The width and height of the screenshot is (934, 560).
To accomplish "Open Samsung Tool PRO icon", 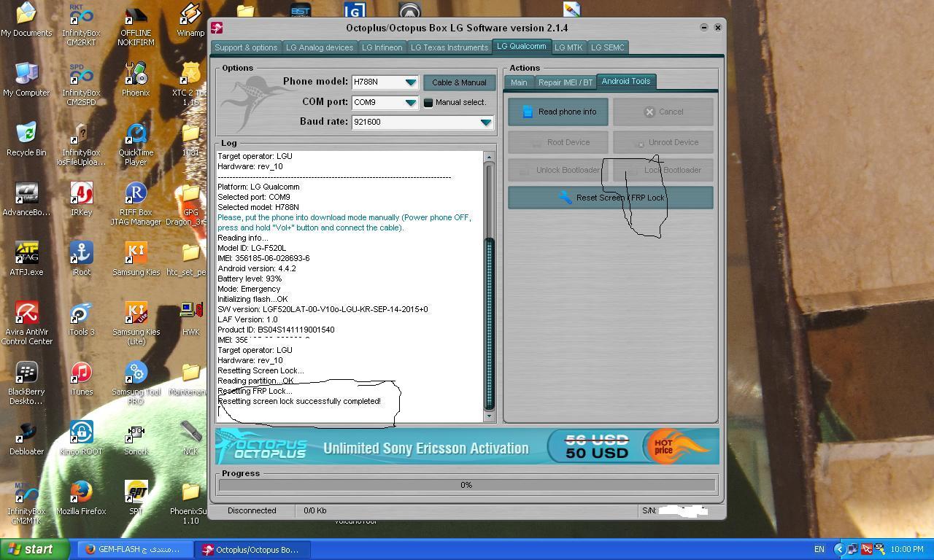I will (136, 383).
